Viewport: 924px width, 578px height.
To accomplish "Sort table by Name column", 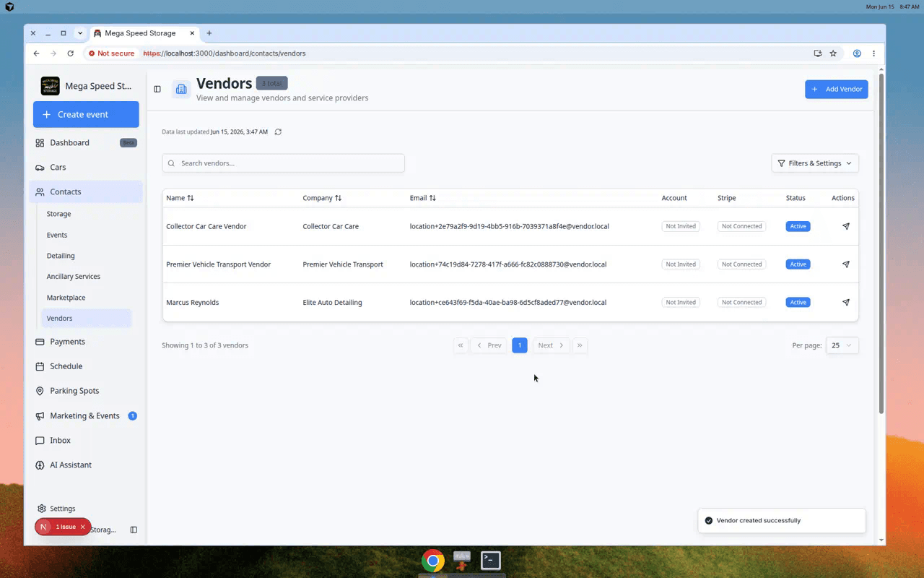I will tap(180, 198).
